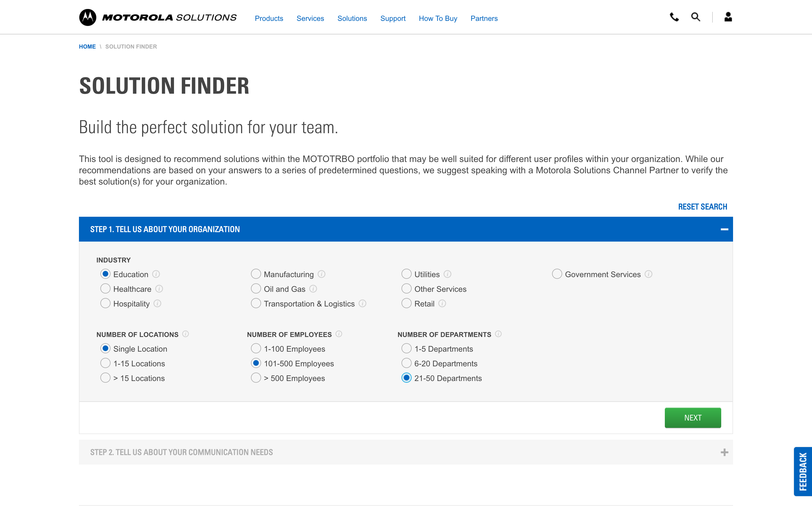
Task: Select the Healthcare industry radio
Action: [x=105, y=289]
